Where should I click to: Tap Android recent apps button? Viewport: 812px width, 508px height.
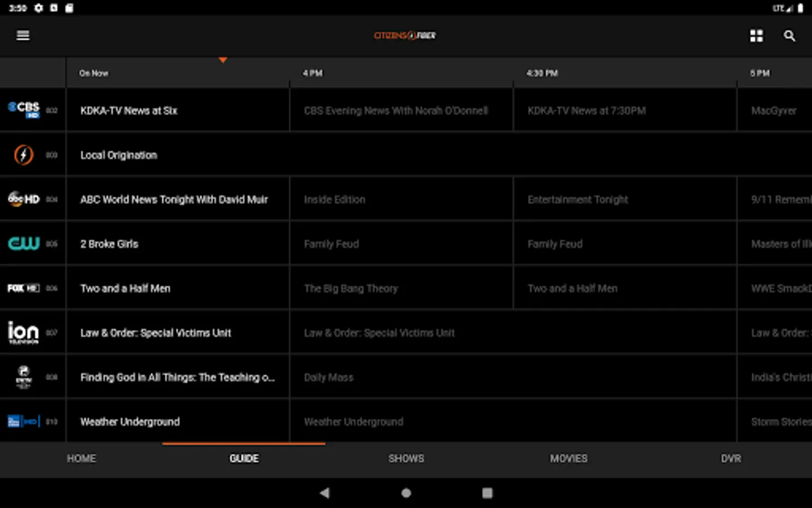487,493
